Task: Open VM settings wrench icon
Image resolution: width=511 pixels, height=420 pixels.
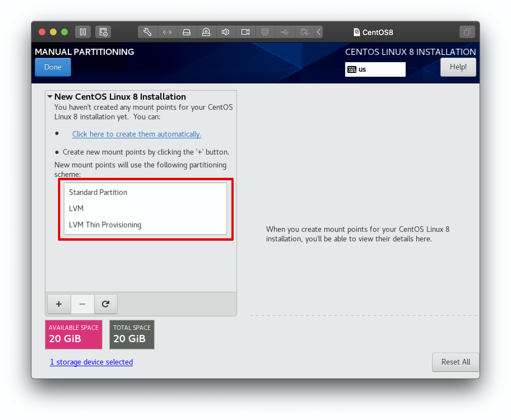Action: coord(148,32)
